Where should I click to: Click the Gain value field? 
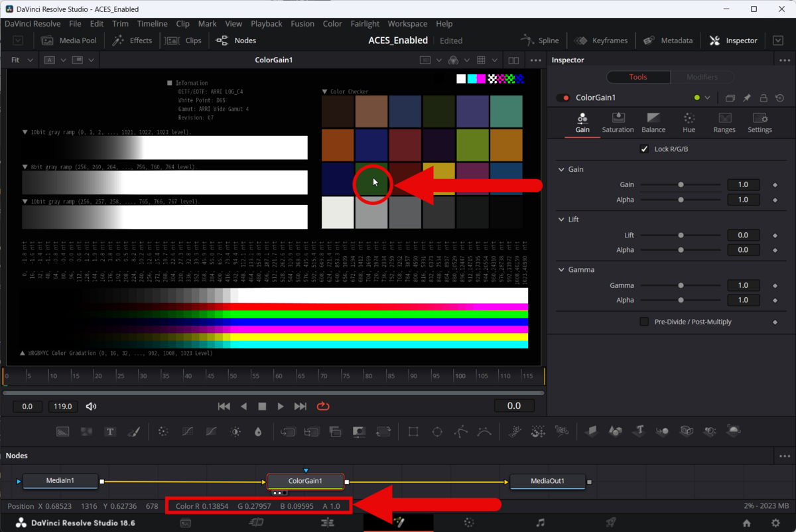[743, 185]
